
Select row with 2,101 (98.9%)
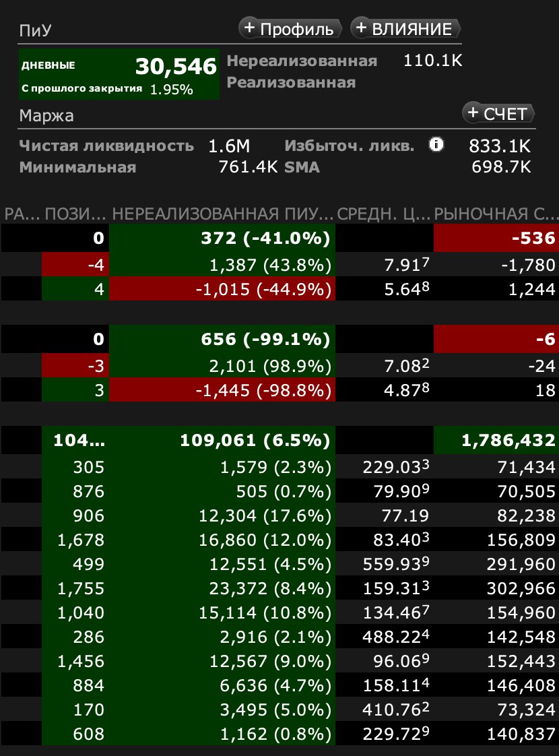click(279, 365)
